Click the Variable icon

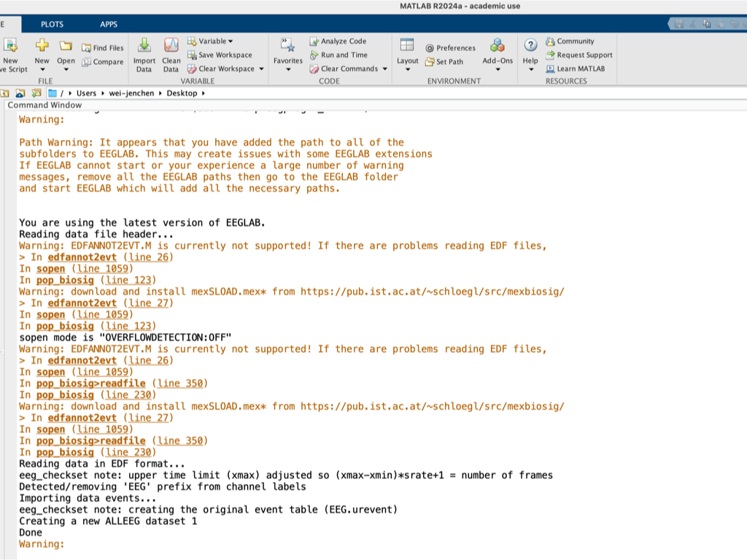192,41
